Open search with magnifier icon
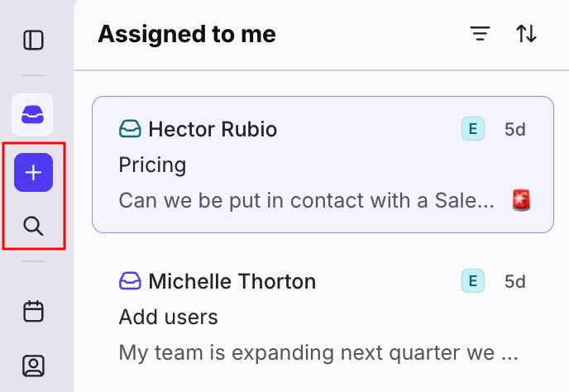 click(x=33, y=226)
